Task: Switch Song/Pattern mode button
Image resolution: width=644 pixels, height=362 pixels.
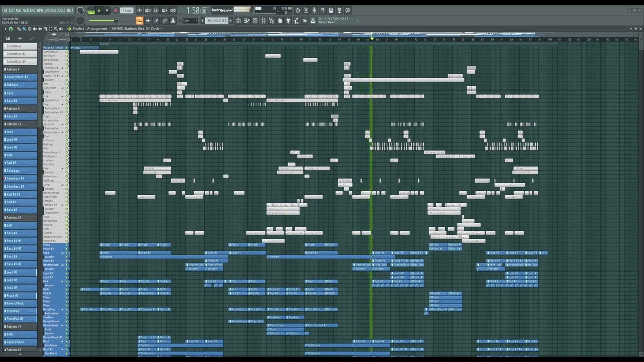Action: pos(91,10)
